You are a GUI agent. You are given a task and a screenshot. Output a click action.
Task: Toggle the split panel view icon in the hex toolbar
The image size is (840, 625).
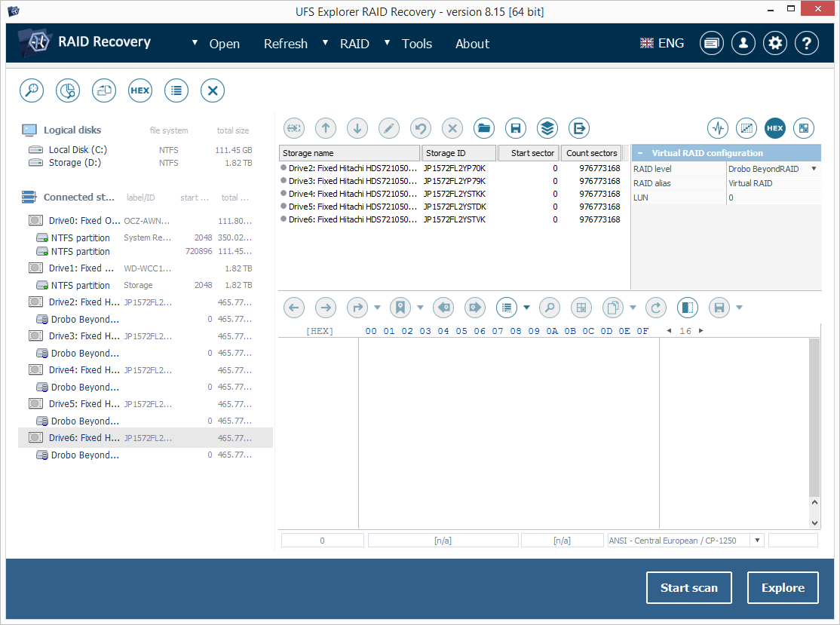[x=688, y=308]
